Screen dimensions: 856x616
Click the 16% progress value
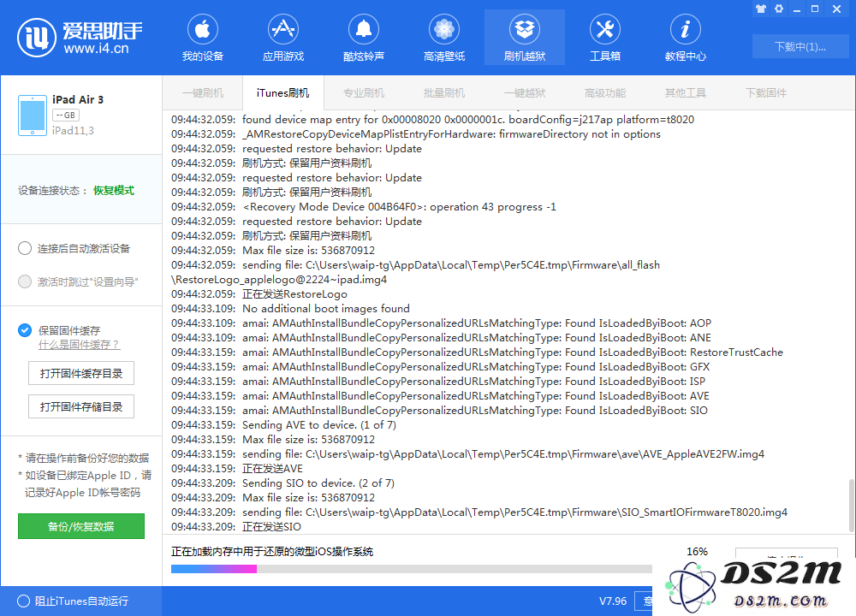(697, 552)
